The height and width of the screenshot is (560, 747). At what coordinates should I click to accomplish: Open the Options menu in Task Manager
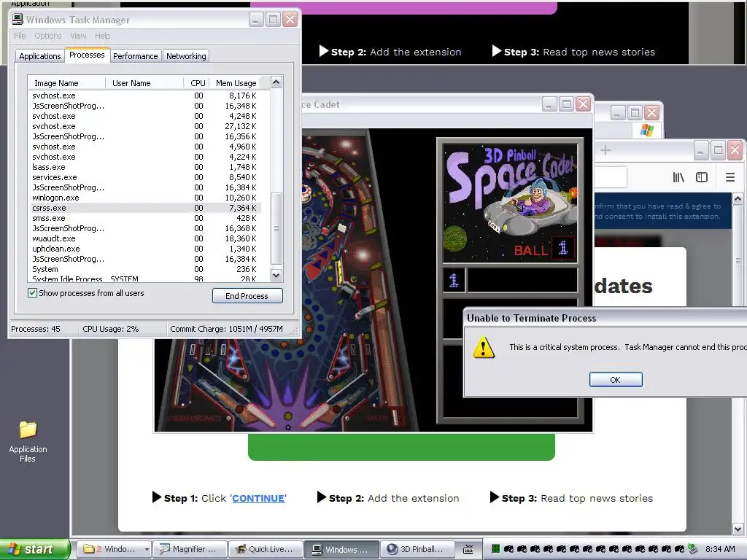coord(48,36)
